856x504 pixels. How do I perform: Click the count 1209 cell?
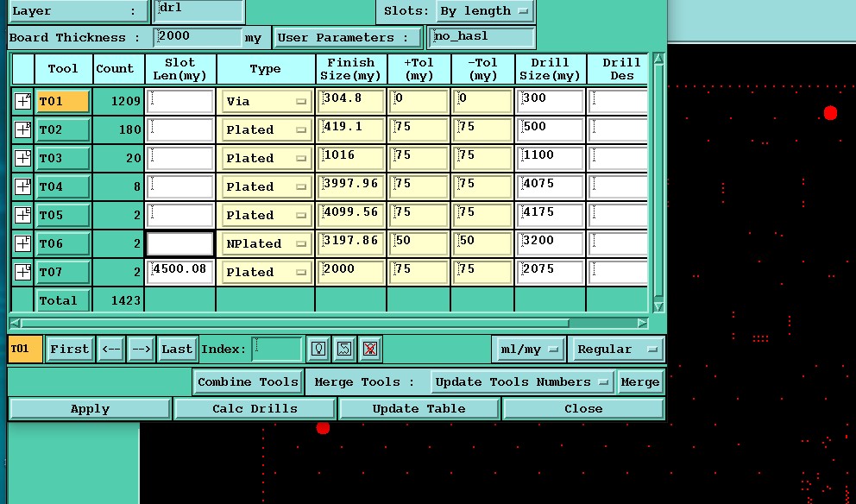point(118,102)
